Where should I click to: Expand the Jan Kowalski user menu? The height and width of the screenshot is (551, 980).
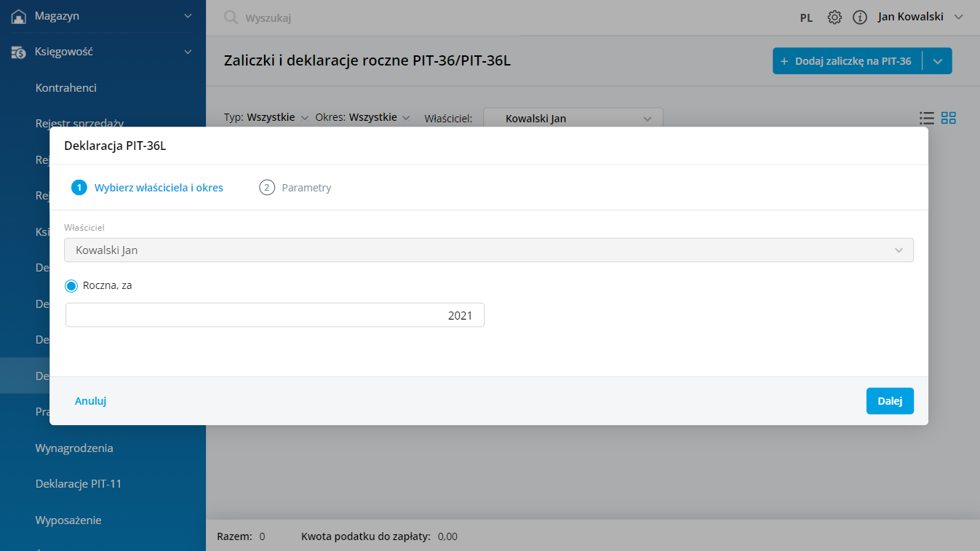click(958, 17)
